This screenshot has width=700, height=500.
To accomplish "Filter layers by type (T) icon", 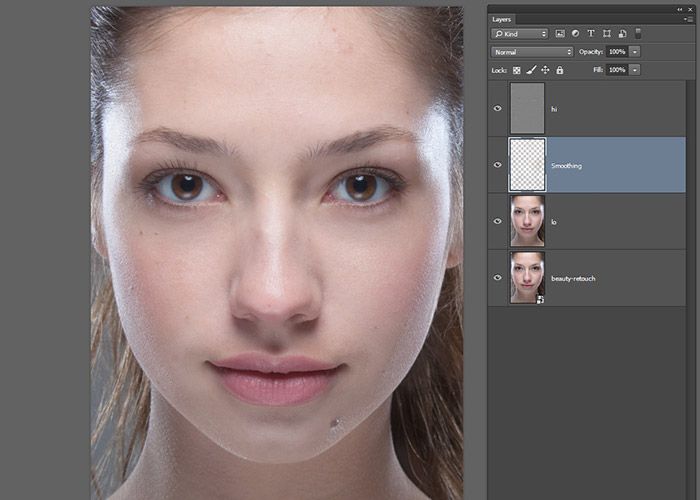I will [592, 34].
